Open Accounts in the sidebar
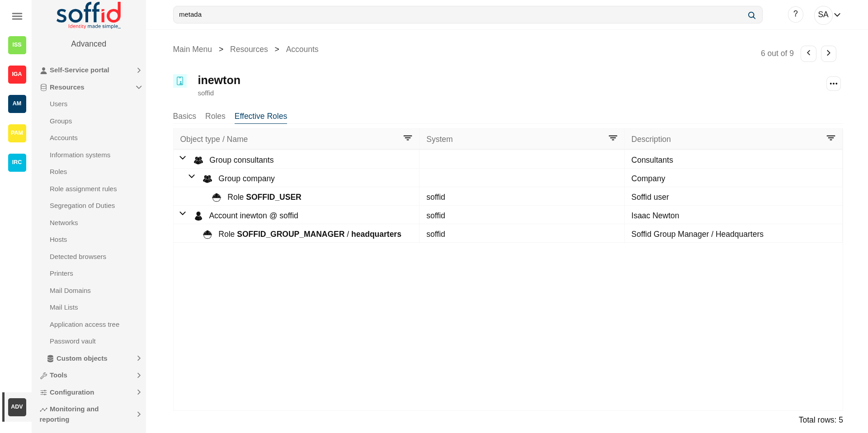 pos(64,138)
